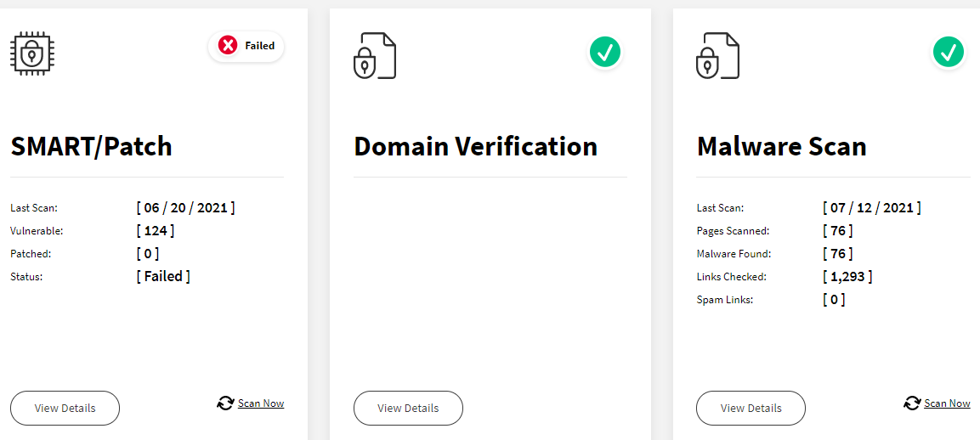Screen dimensions: 980x440
Task: Click the Links Checked: label
Action: point(731,276)
